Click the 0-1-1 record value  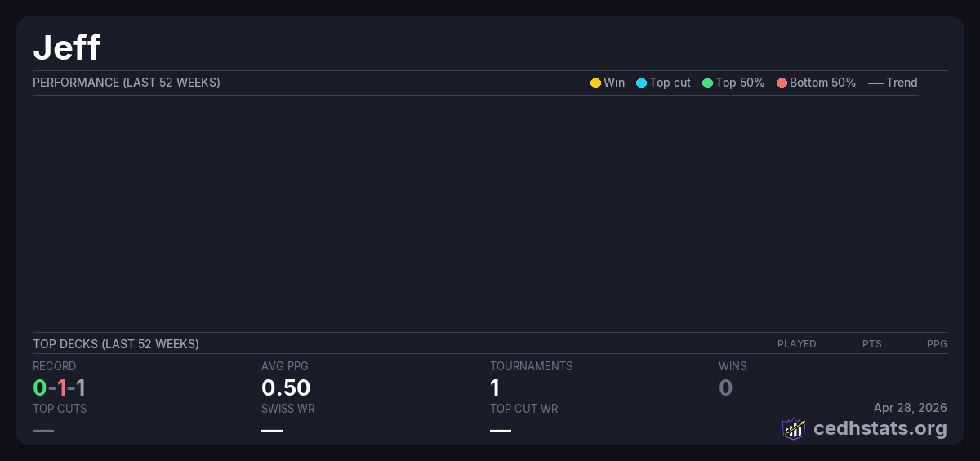(x=60, y=387)
